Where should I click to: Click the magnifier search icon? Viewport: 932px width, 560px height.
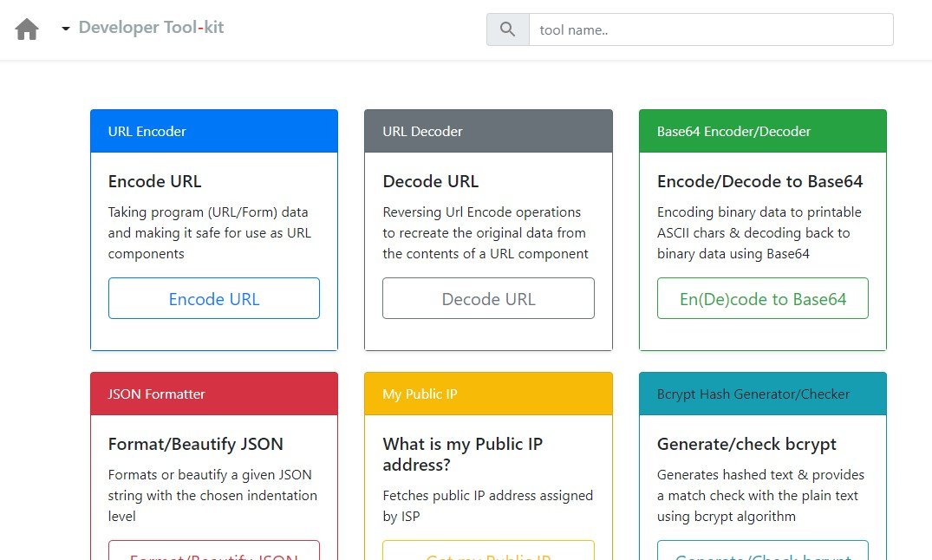[507, 29]
